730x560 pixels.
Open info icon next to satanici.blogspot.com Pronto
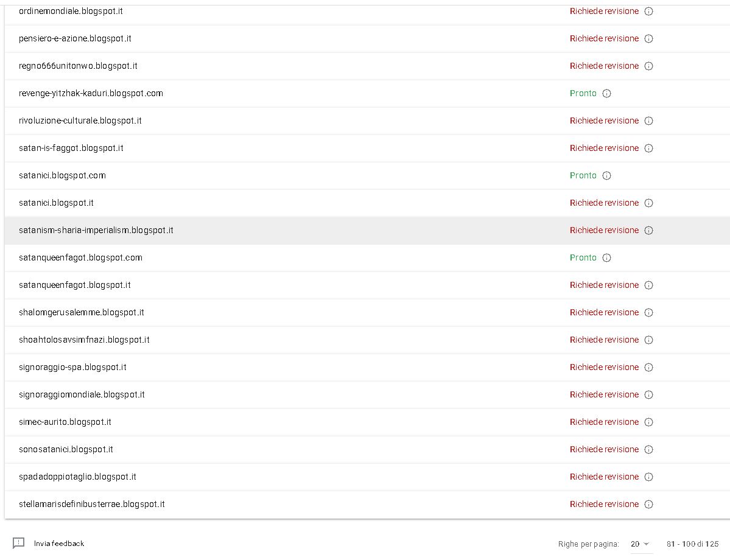point(606,175)
